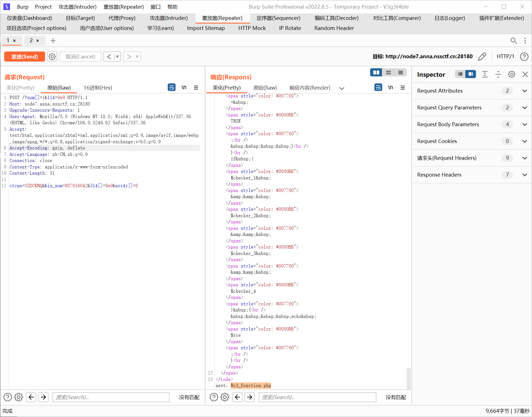Screen dimensions: 532x417
Task: Select highlighted Rc3_function.php text
Action: point(251,386)
